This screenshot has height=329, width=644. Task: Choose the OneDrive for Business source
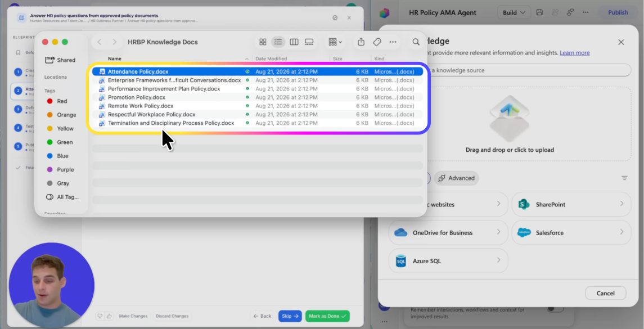point(448,232)
